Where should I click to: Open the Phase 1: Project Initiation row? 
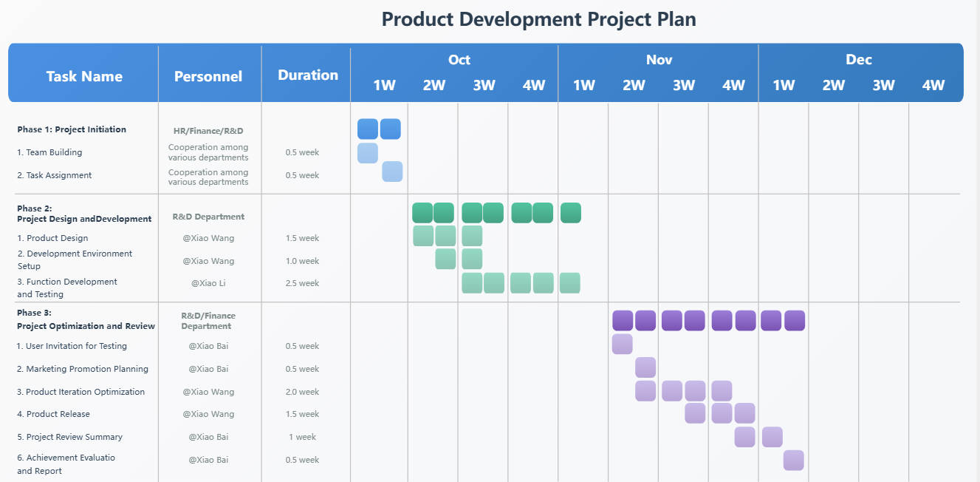coord(72,129)
